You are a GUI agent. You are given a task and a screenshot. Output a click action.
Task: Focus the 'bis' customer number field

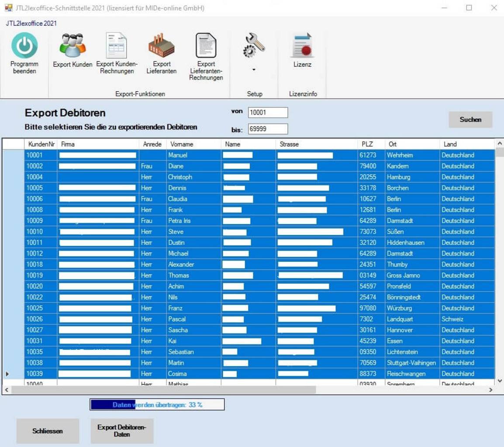coord(268,129)
